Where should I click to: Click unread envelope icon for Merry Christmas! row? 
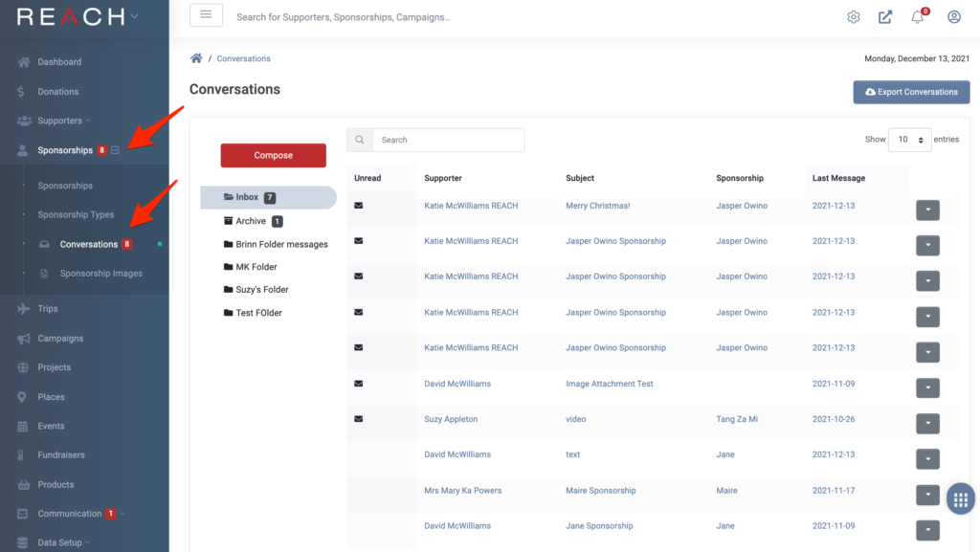pyautogui.click(x=359, y=206)
